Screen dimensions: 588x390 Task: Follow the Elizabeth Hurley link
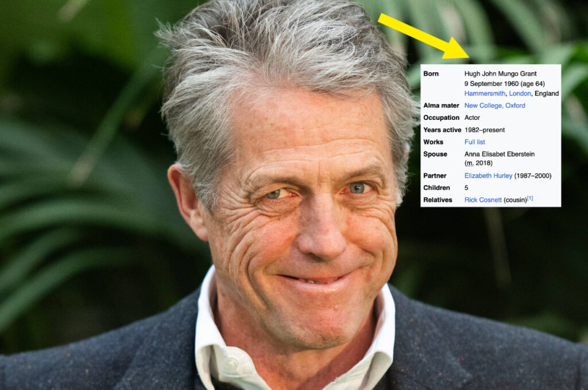point(488,175)
